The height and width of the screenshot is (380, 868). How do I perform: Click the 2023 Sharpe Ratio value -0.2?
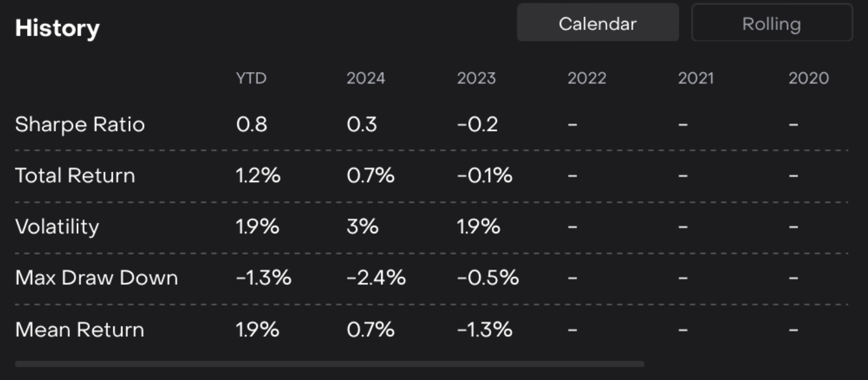click(x=477, y=124)
